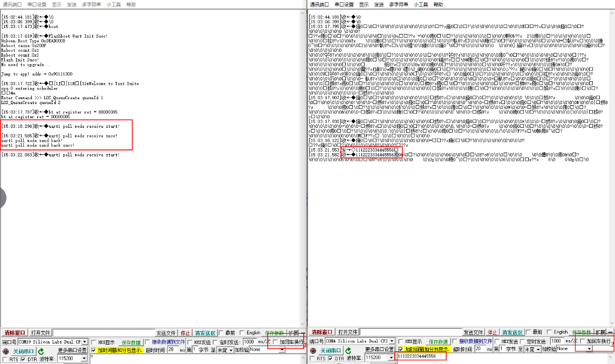The width and height of the screenshot is (615, 364).
Task: Toggle the timestamp display checkbox in left window
Action: tap(94, 350)
